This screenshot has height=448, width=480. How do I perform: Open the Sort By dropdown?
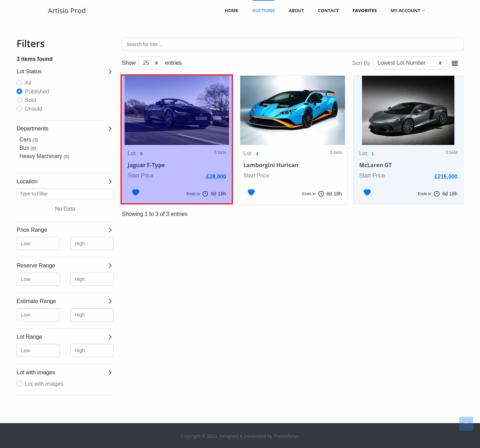tap(409, 63)
